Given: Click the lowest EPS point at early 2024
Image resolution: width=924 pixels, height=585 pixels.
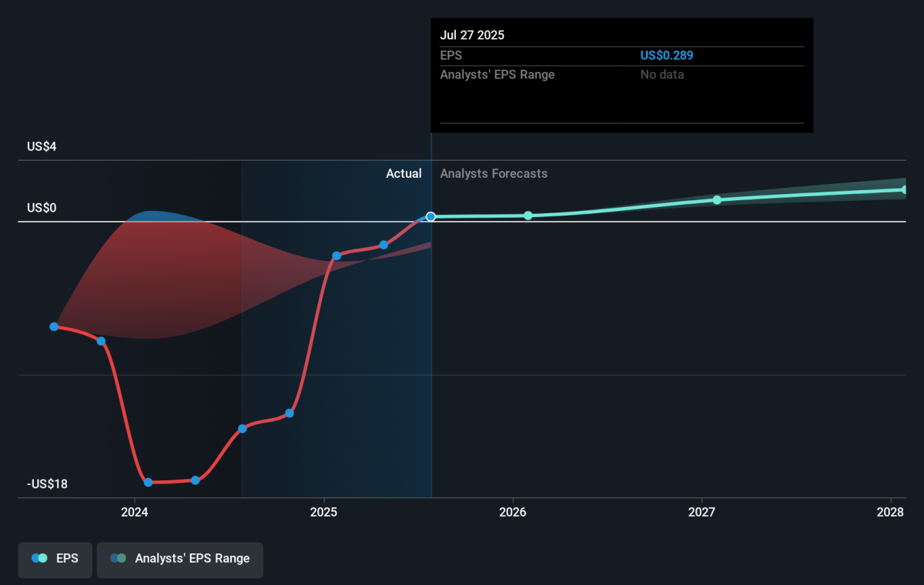Looking at the screenshot, I should pos(148,483).
